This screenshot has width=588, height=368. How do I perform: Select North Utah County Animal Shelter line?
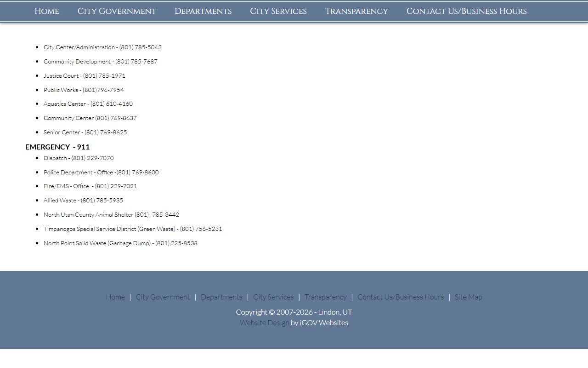pos(111,214)
